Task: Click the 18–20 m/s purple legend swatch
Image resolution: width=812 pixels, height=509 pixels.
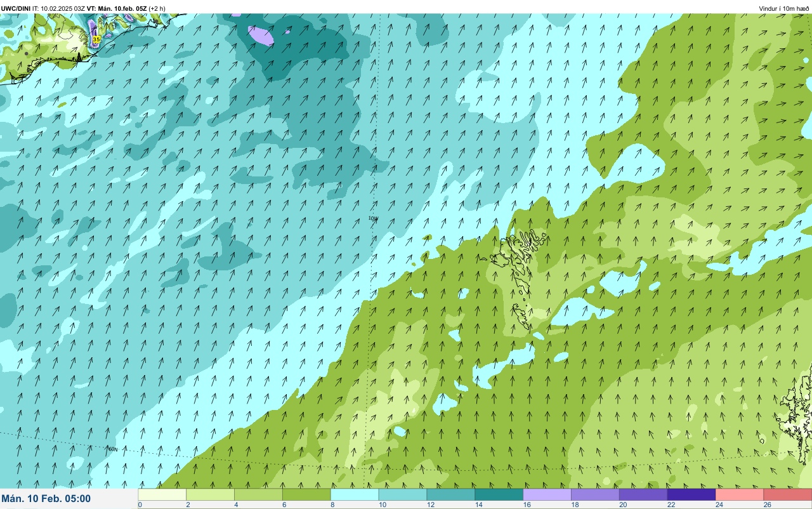Action: coord(596,494)
